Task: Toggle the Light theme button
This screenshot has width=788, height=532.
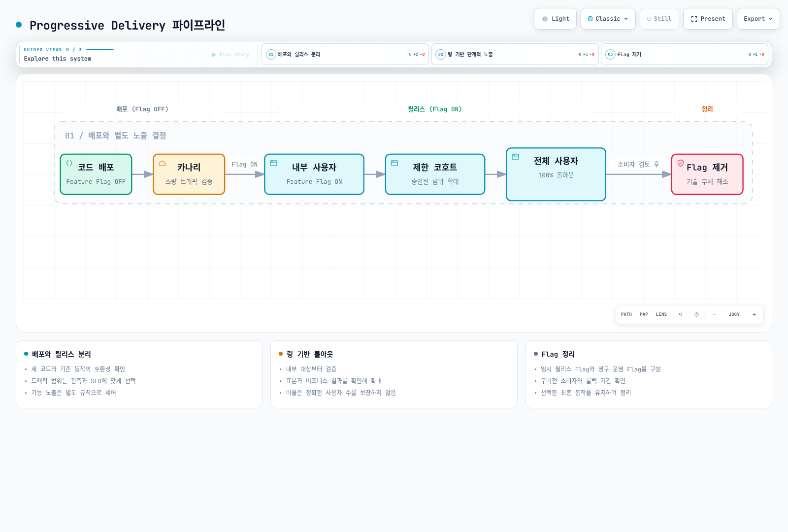Action: (x=555, y=19)
